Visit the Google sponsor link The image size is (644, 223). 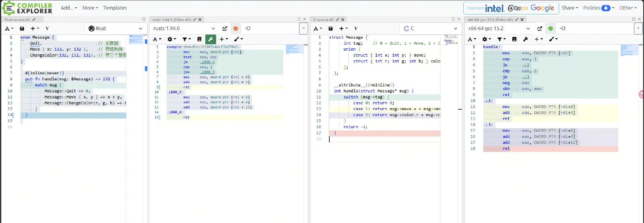point(542,8)
